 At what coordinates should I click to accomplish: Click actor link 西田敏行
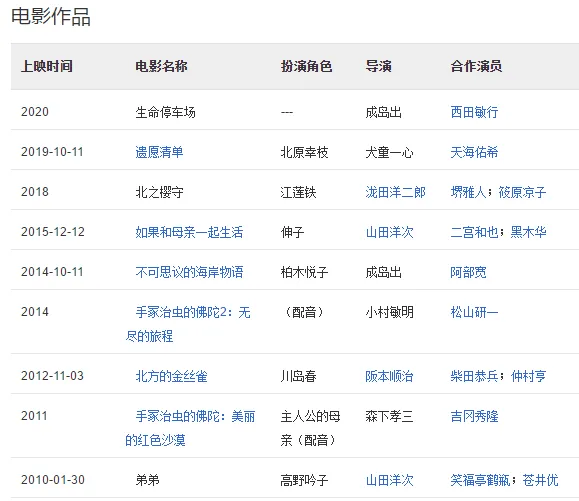click(474, 112)
